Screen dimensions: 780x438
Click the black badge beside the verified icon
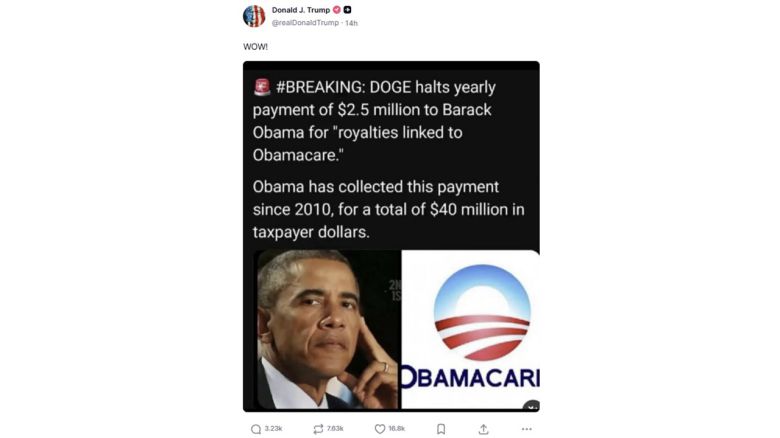point(347,10)
